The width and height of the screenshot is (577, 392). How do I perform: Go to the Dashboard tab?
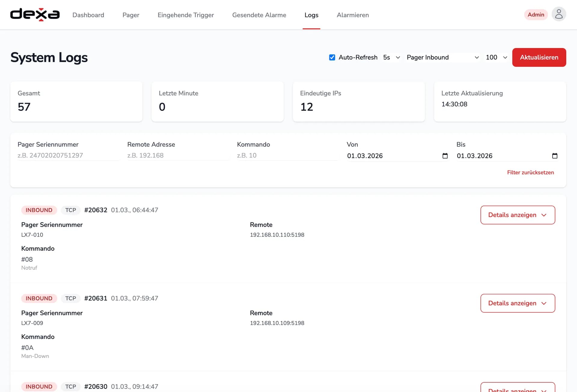pos(88,15)
